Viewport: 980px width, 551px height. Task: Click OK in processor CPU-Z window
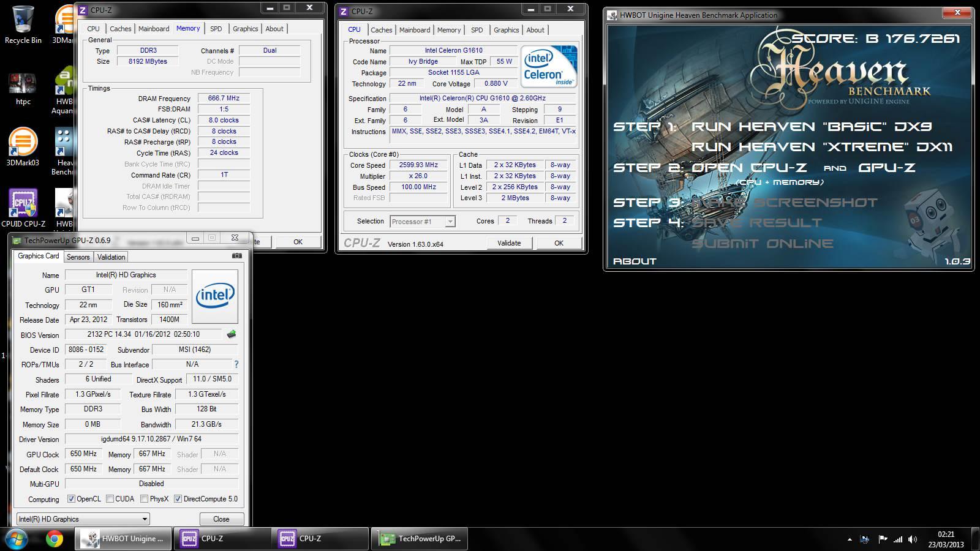(x=559, y=243)
